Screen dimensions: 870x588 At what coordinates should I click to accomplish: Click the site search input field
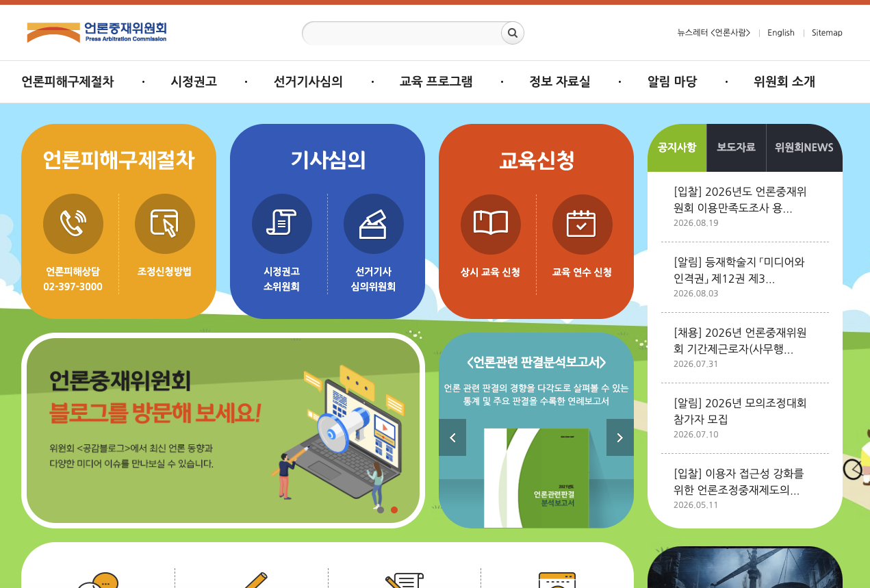(x=402, y=33)
